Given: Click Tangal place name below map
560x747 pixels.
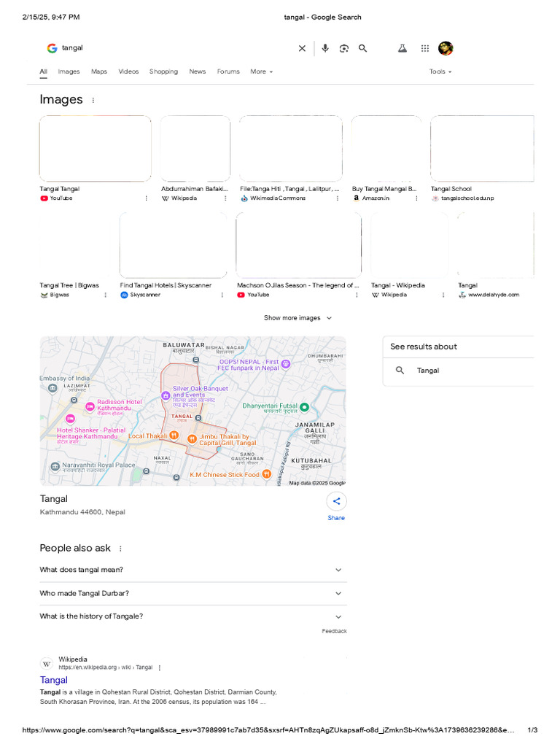Looking at the screenshot, I should point(54,499).
